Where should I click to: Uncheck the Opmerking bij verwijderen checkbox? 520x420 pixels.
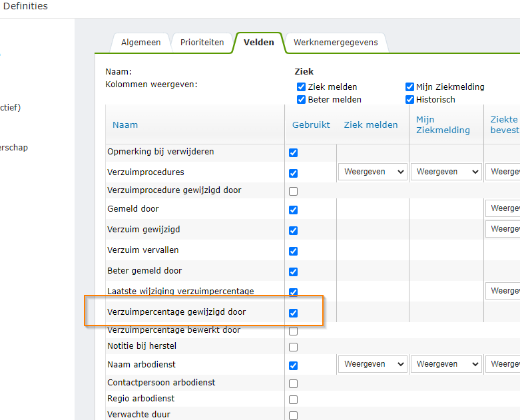(294, 153)
